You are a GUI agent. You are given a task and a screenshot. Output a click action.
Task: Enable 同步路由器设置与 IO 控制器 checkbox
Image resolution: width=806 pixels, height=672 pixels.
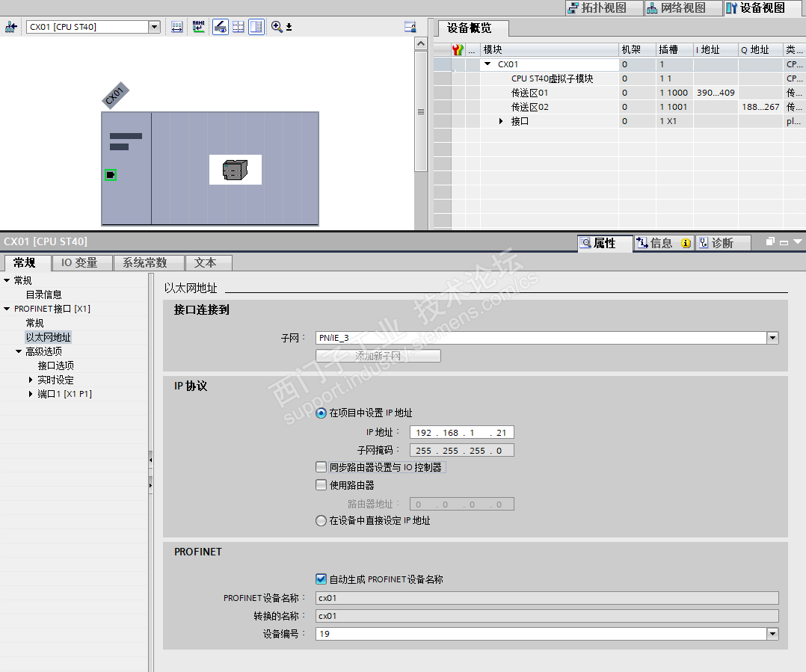pyautogui.click(x=321, y=467)
